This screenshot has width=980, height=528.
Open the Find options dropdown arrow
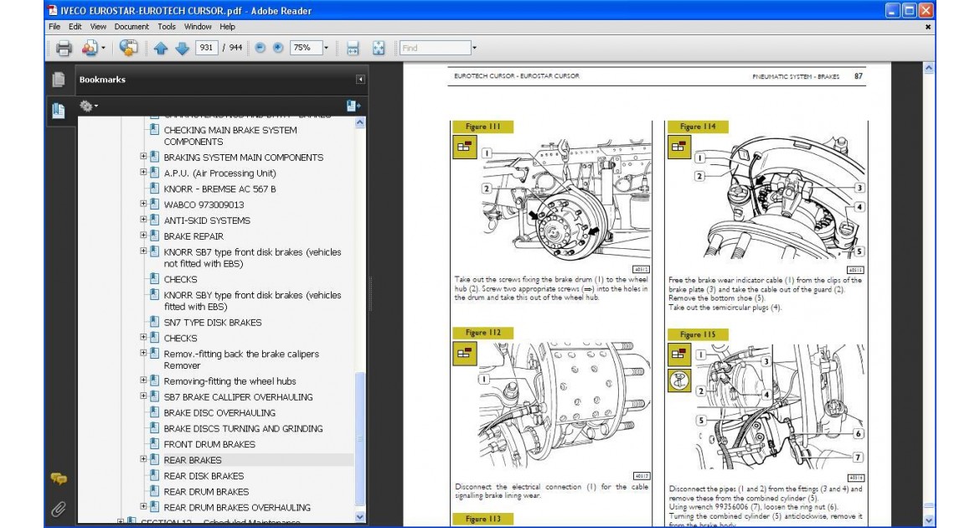(x=474, y=48)
